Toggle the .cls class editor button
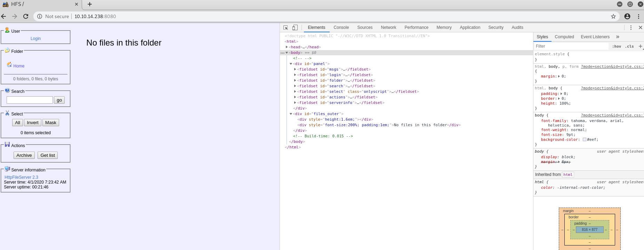Viewport: 644px width, 250px height. 629,46
